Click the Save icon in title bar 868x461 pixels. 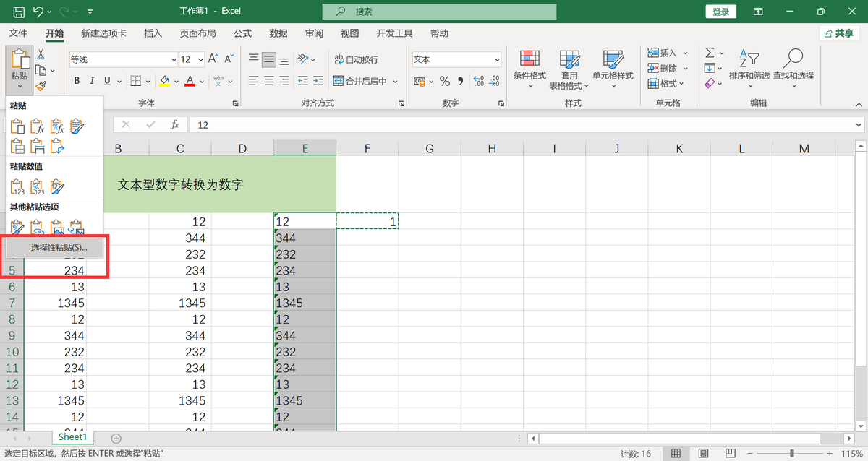pos(19,12)
